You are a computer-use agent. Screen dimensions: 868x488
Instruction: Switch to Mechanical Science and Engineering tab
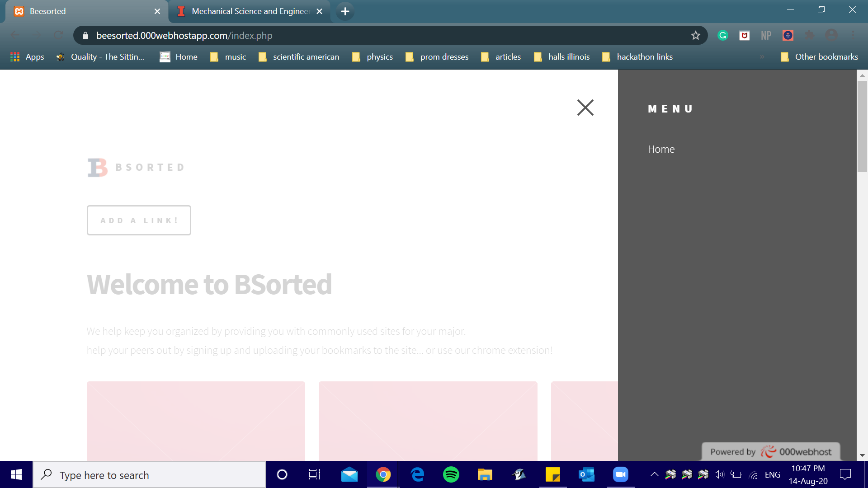tap(250, 11)
